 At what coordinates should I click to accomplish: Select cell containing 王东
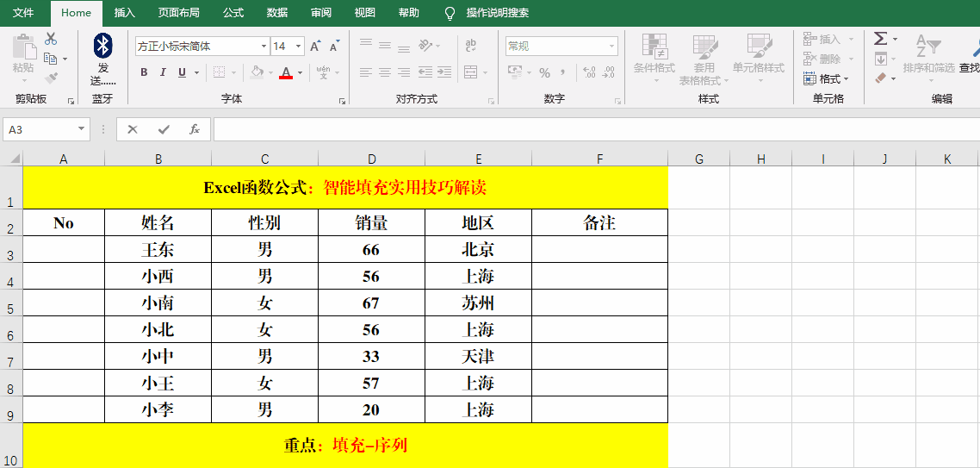pyautogui.click(x=158, y=250)
